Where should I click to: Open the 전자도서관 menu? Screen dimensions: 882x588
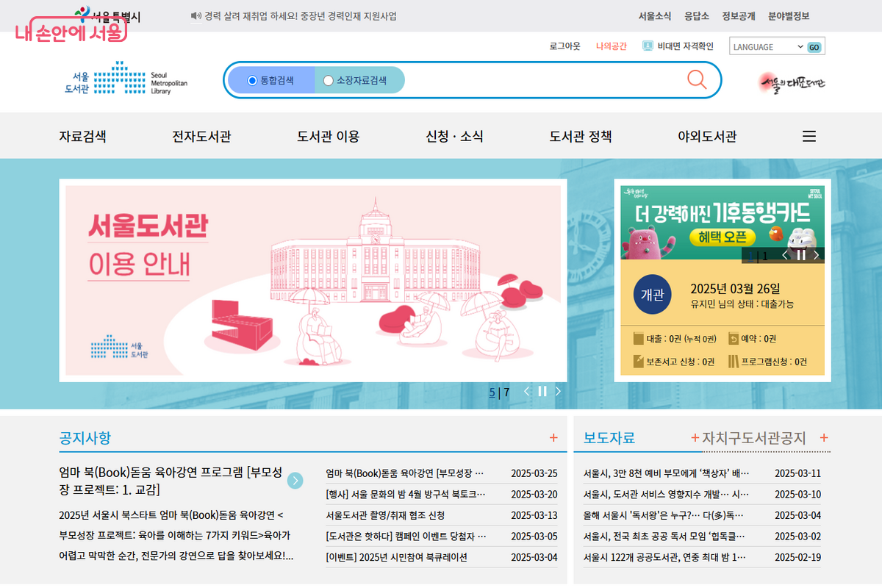point(201,136)
